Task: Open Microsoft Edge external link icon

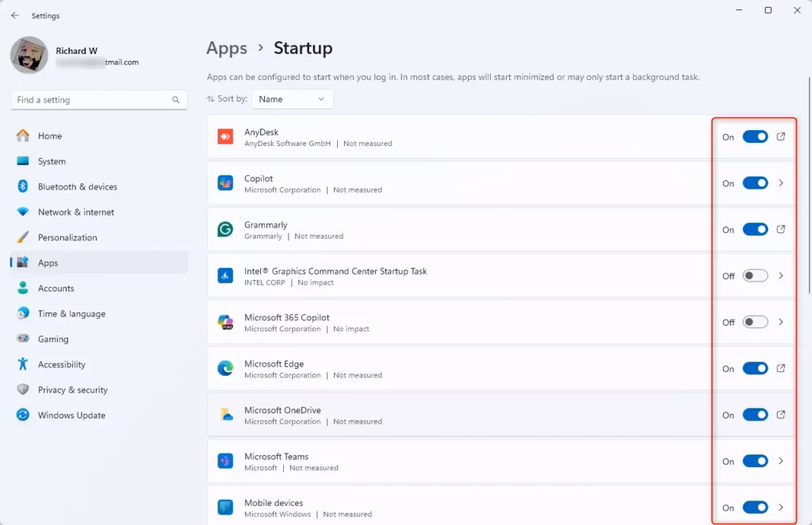Action: tap(781, 368)
